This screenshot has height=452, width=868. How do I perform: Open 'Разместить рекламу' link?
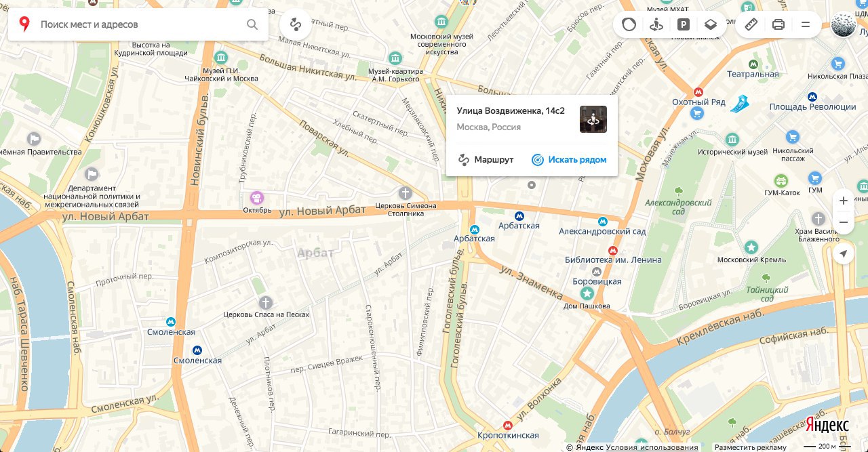750,447
